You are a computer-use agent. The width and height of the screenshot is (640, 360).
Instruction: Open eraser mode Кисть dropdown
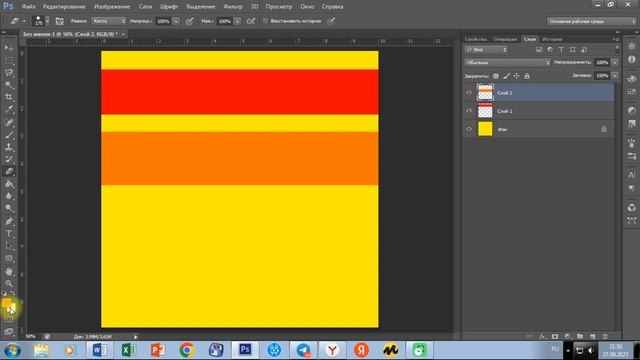[109, 21]
